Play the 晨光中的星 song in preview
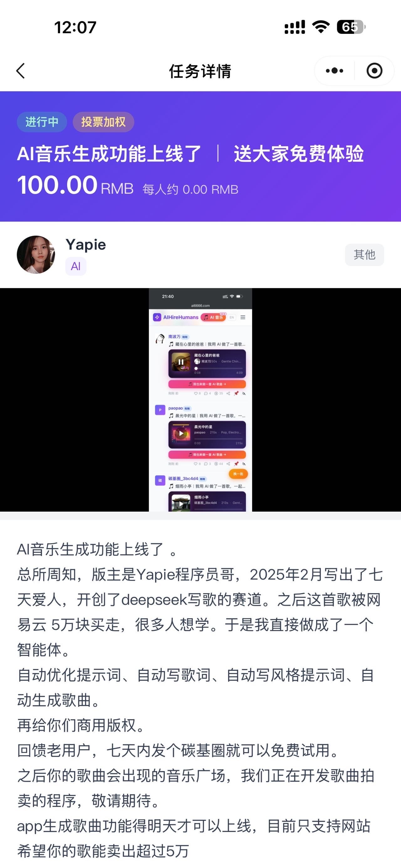Screen dimensions: 401x868 (x=181, y=433)
